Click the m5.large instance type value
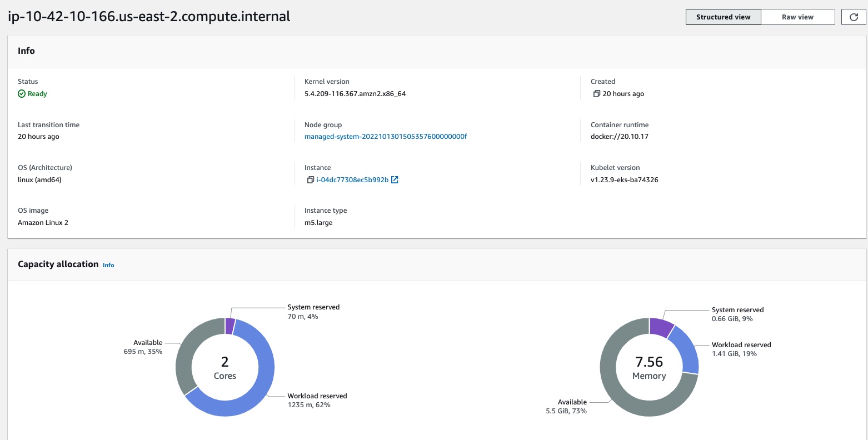The image size is (868, 440). (x=318, y=223)
